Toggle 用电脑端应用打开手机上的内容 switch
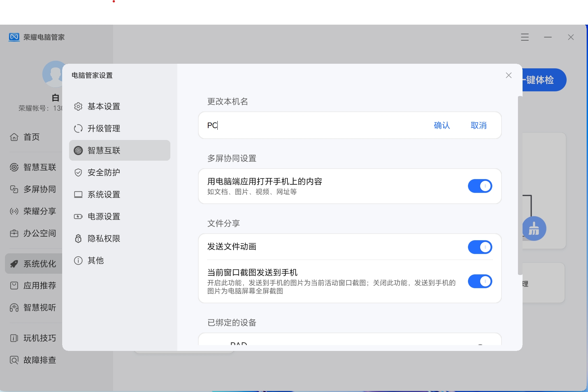The image size is (588, 392). [x=480, y=186]
